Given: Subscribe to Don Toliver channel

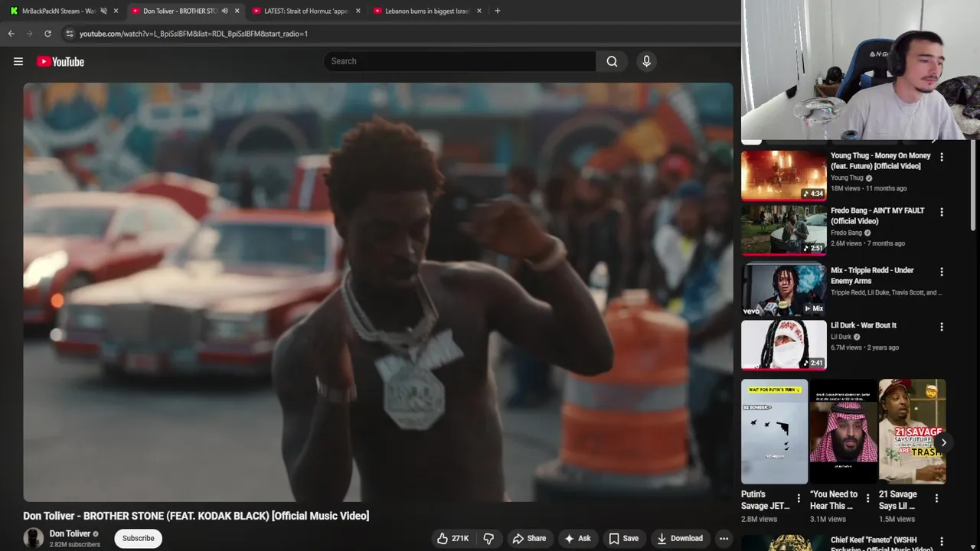Looking at the screenshot, I should pos(139,538).
